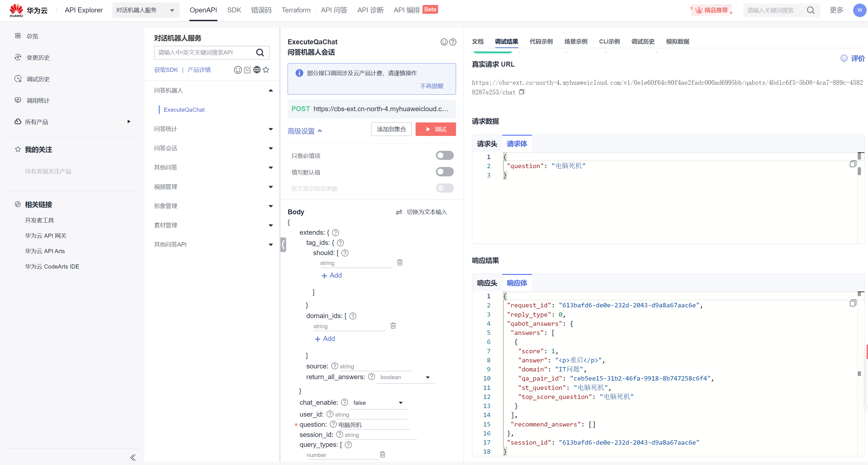The image size is (868, 465).
Task: Open the 总览 overview icon in sidebar
Action: (18, 36)
